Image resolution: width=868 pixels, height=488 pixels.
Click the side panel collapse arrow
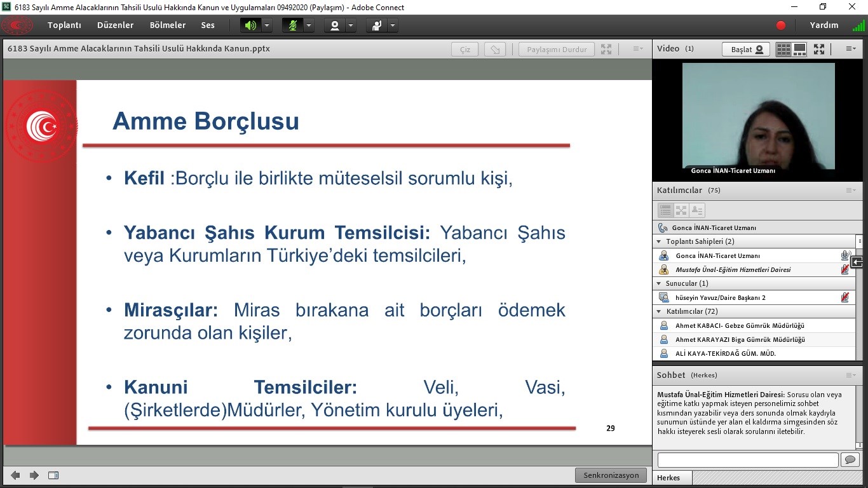(x=857, y=262)
